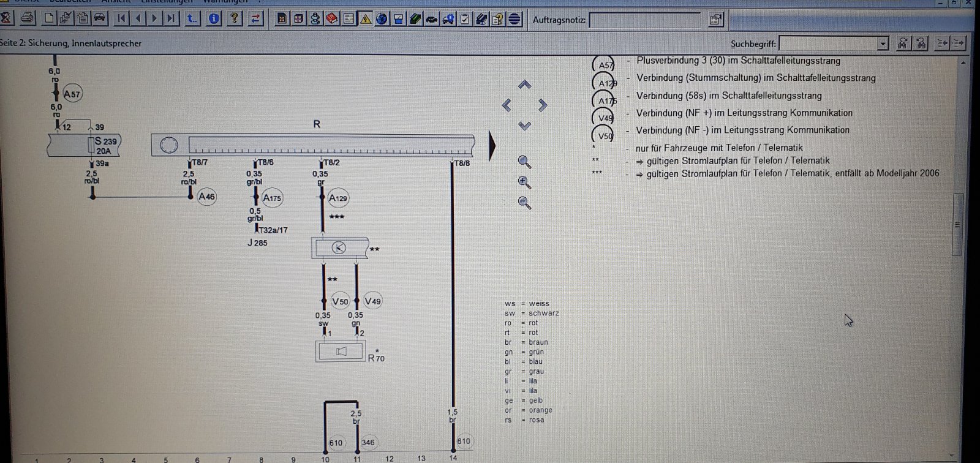Follow the 610 reference beside 346
This screenshot has width=980, height=463.
pyautogui.click(x=336, y=442)
